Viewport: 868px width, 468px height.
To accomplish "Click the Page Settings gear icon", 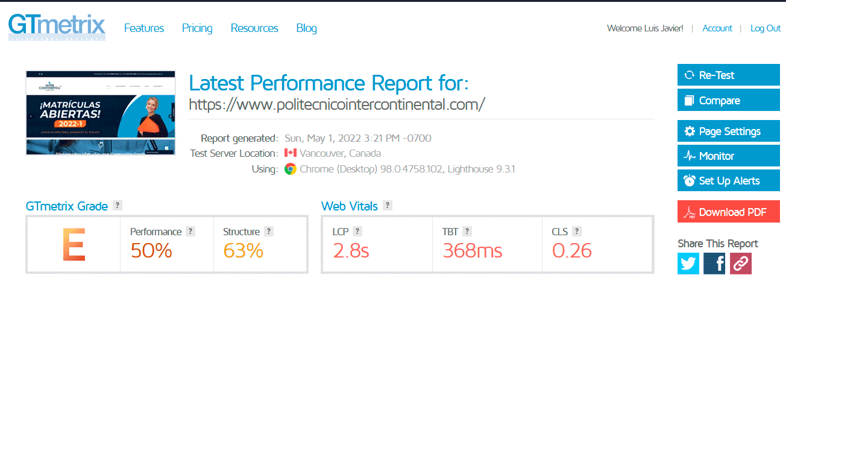I will point(688,131).
